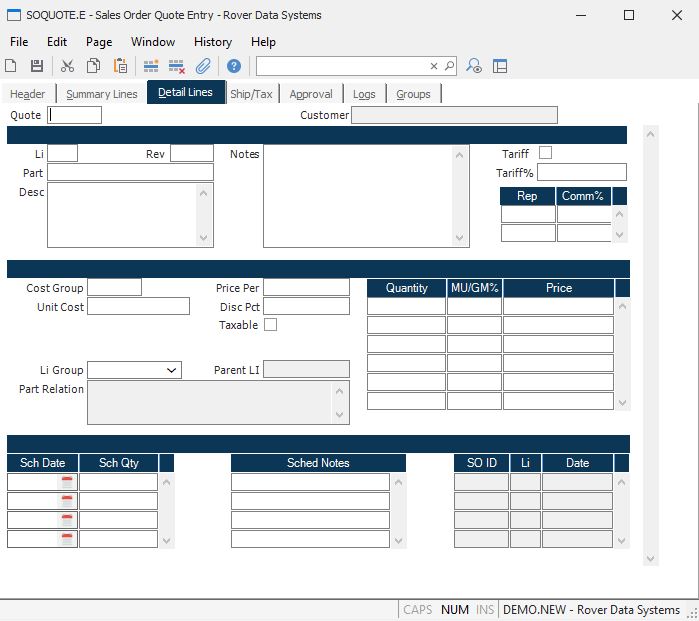Screen dimensions: 699x621
Task: Click the Quantity column header
Action: (406, 288)
